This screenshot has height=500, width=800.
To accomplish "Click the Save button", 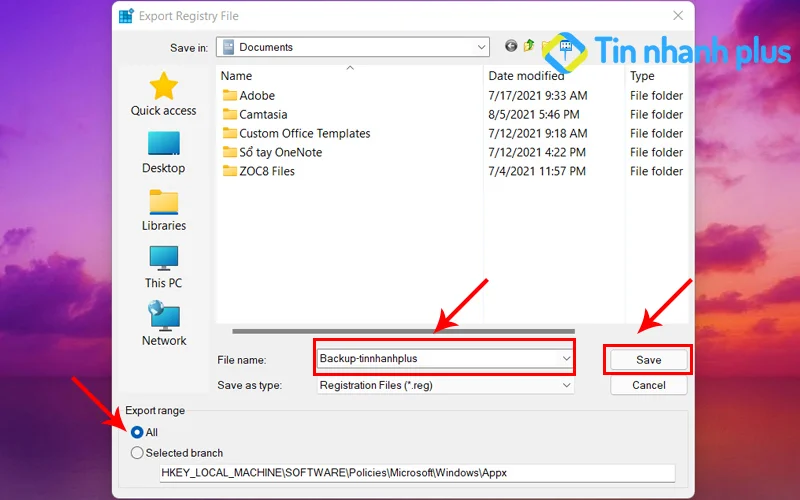I will 648,360.
